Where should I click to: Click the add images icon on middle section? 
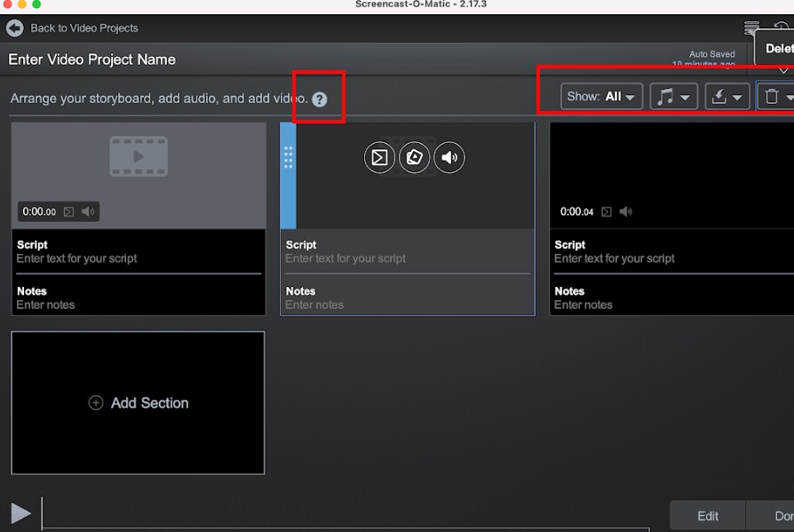coord(414,157)
